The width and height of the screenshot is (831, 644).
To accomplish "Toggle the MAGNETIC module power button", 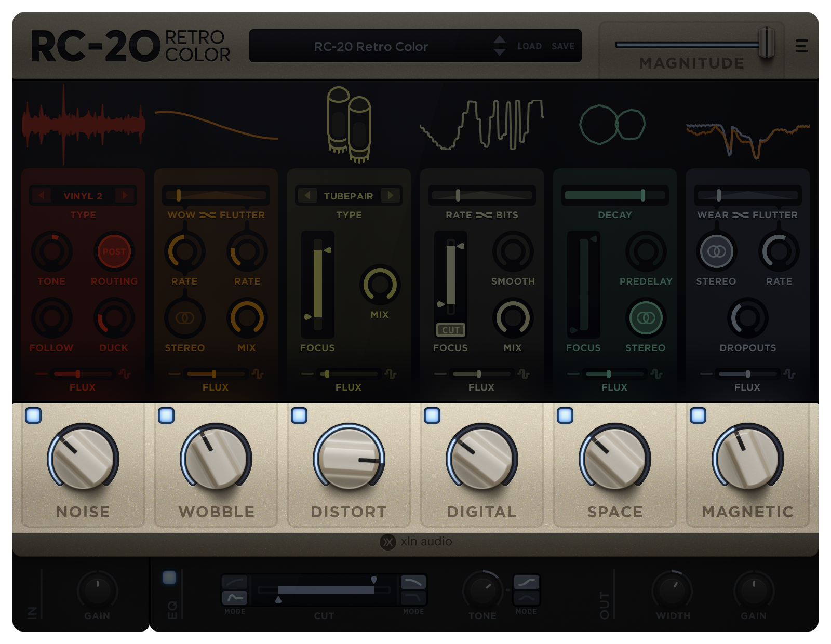I will (698, 415).
